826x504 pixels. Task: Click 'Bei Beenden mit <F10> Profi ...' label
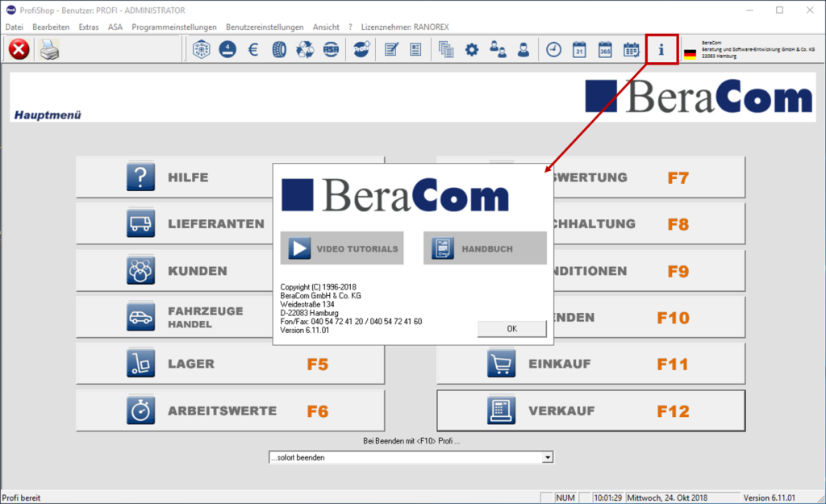(411, 441)
